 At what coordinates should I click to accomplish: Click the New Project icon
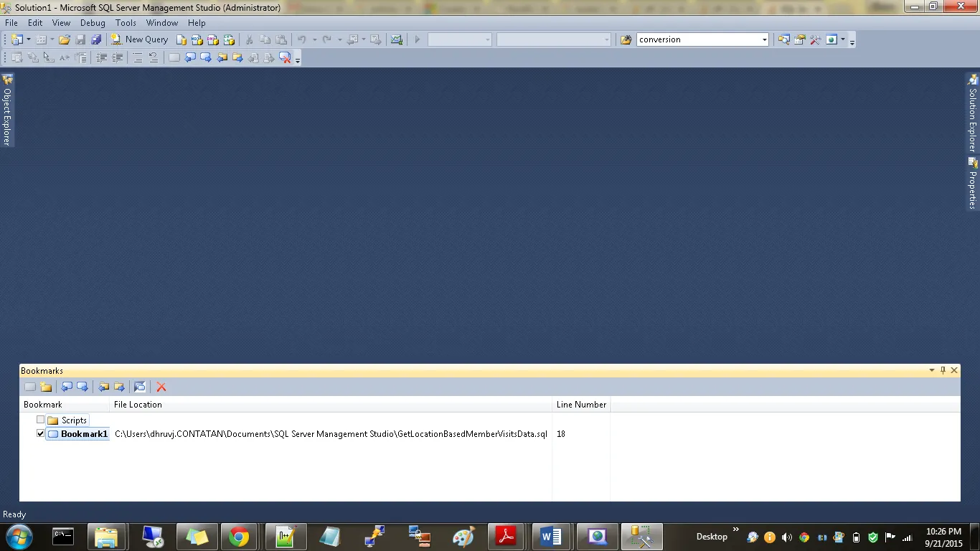(17, 39)
